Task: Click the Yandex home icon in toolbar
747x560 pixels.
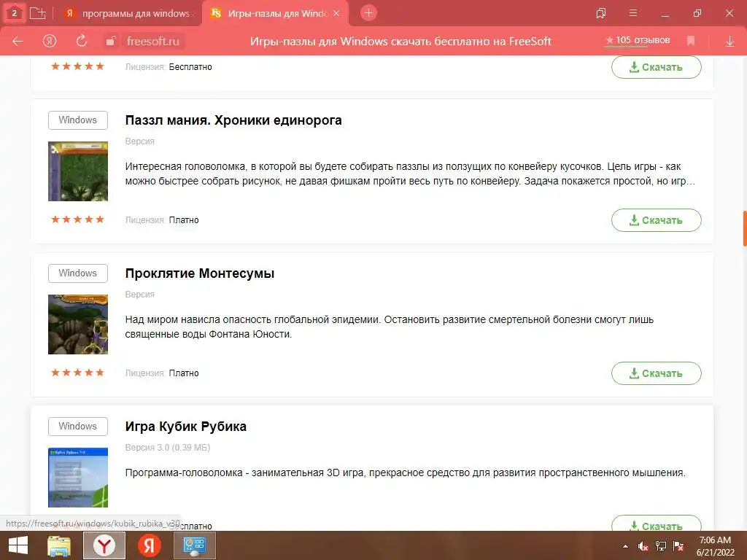Action: [50, 41]
